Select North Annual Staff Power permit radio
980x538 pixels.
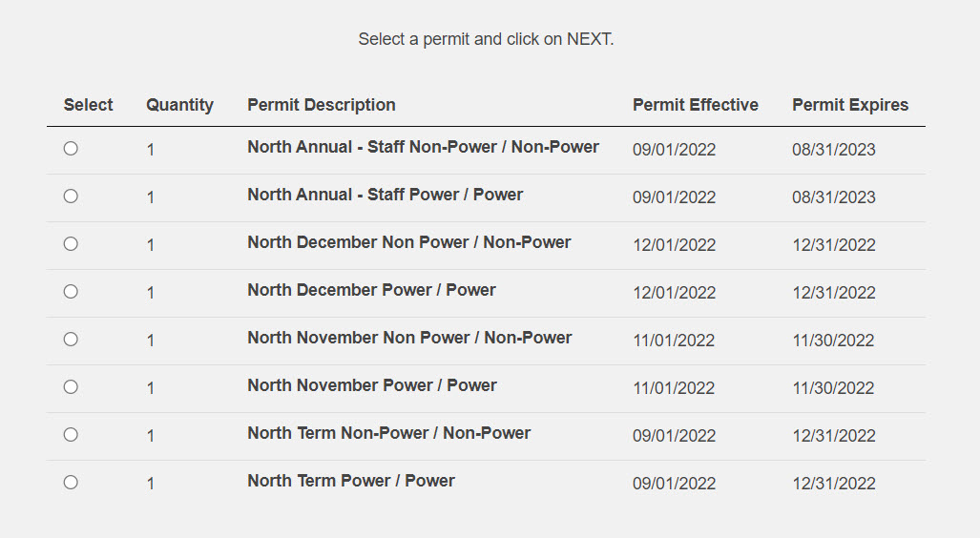coord(71,197)
